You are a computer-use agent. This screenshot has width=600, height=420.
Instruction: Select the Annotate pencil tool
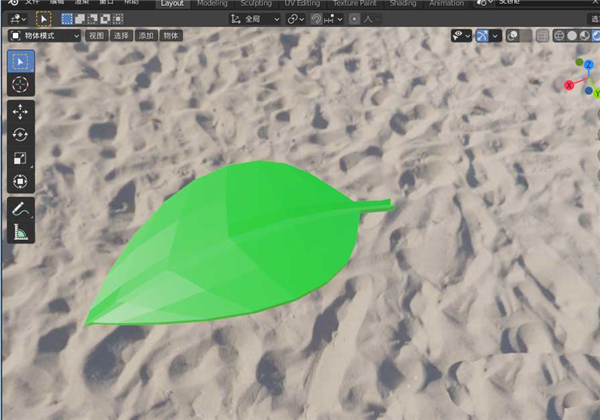pyautogui.click(x=21, y=209)
